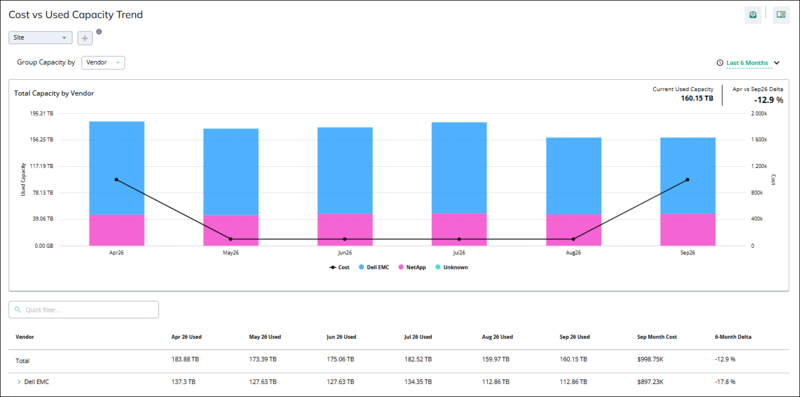Expand time range chevron next to Last 6 Months
800x397 pixels.
(x=777, y=63)
